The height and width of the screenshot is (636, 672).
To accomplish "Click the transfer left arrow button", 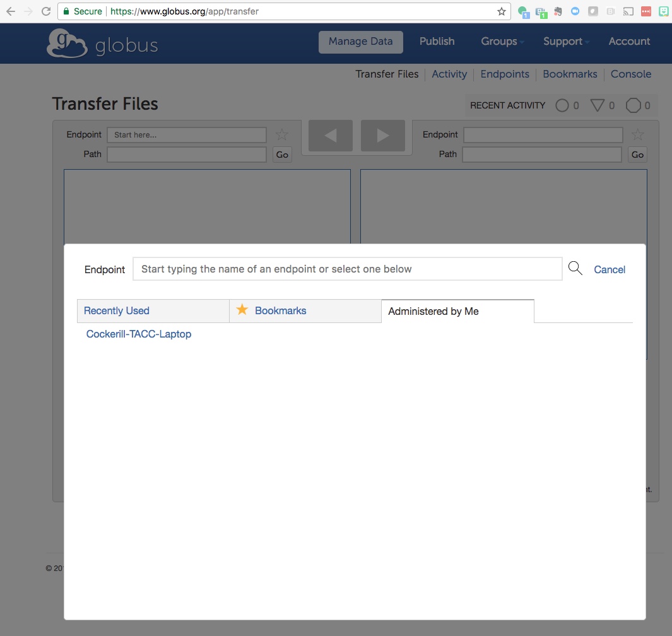I will click(331, 136).
